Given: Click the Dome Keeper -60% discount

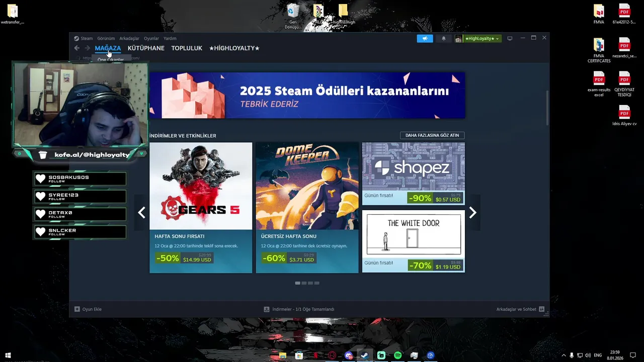Looking at the screenshot, I should [x=274, y=258].
